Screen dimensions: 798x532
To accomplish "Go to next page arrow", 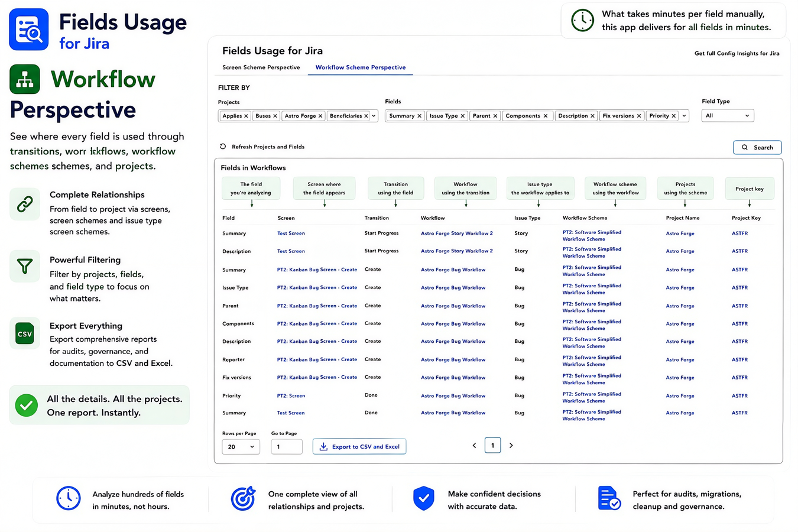I will point(511,446).
